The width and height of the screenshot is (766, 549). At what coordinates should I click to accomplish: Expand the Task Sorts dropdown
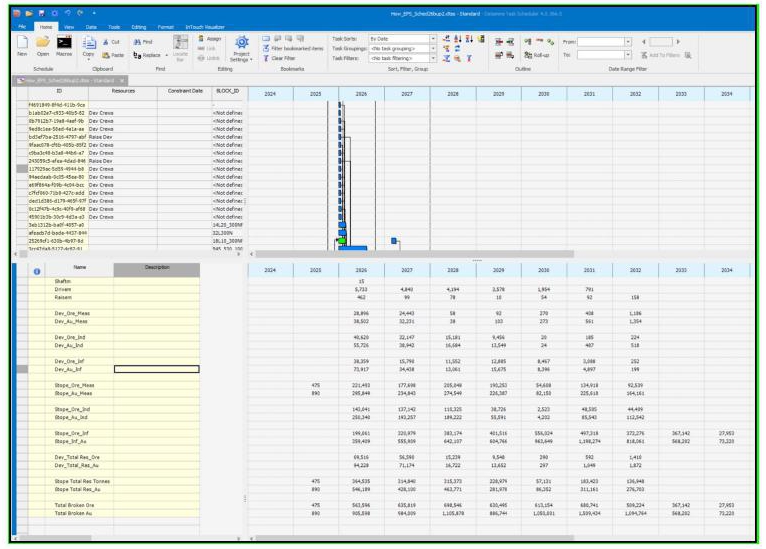click(x=433, y=39)
